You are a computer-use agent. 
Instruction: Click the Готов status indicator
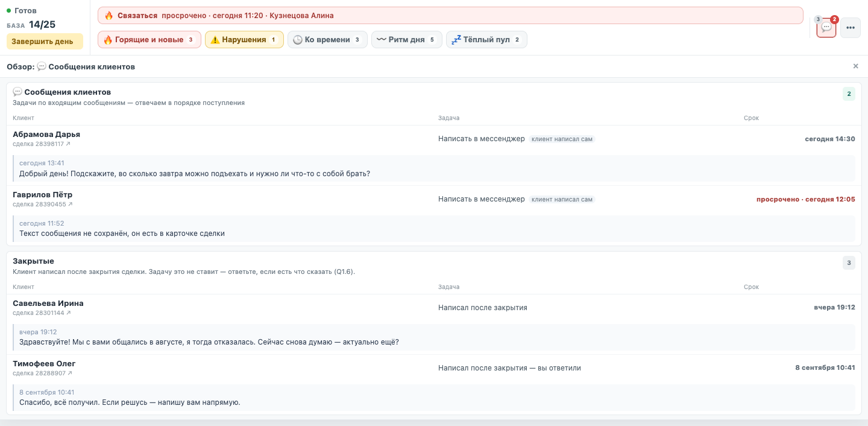point(22,11)
